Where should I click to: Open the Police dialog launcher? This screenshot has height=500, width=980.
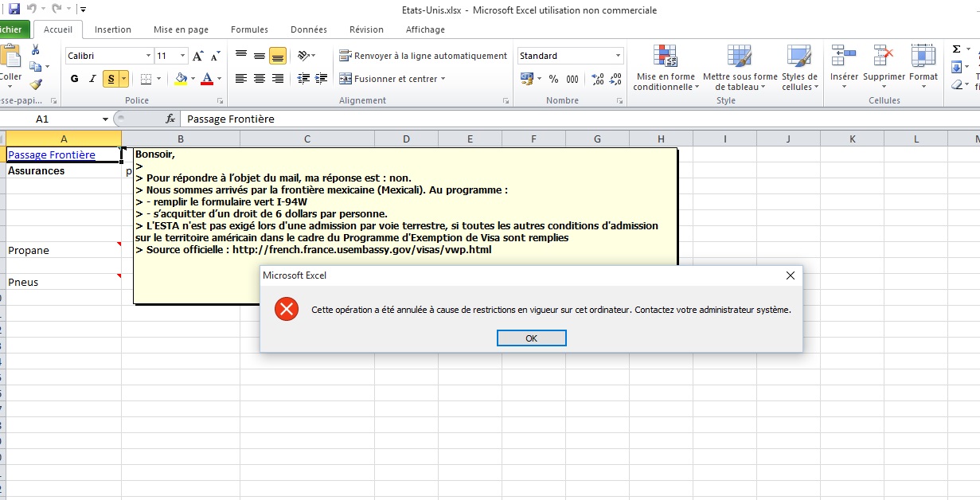[220, 101]
